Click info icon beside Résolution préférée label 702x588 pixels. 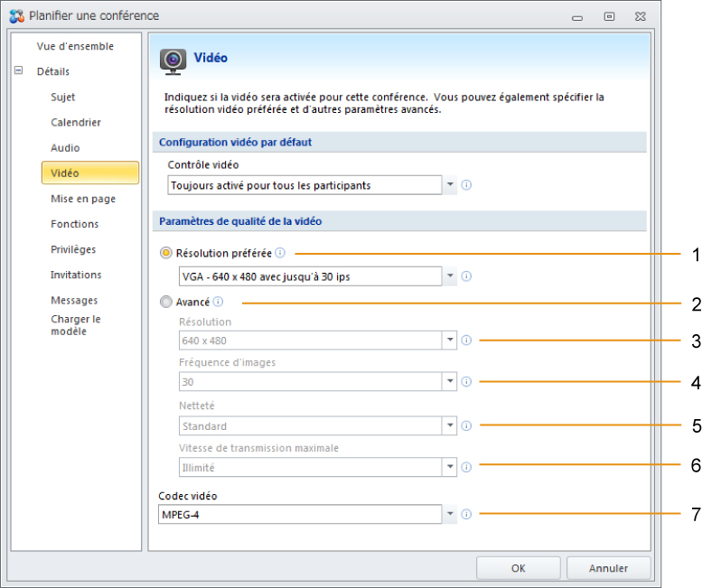pyautogui.click(x=280, y=253)
